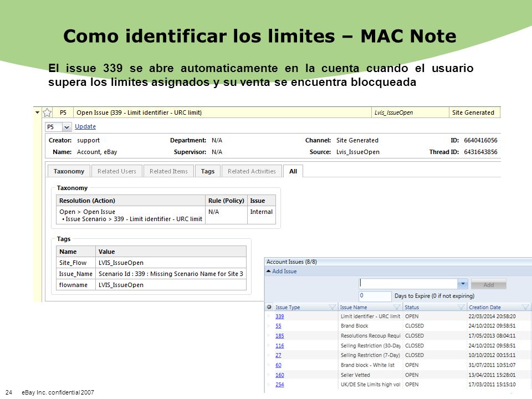Select the "Resolutions Recoup Requi" cell
This screenshot has height=399, width=532.
(x=370, y=336)
